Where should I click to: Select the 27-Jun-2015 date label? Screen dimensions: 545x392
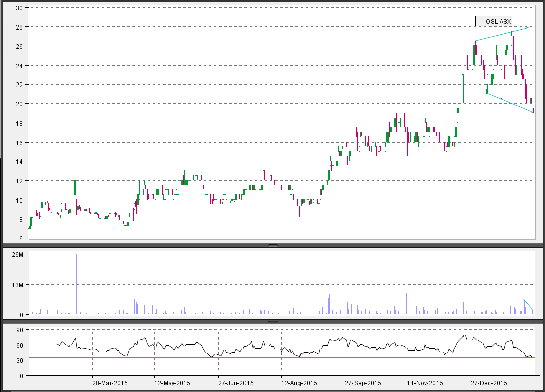[x=236, y=383]
